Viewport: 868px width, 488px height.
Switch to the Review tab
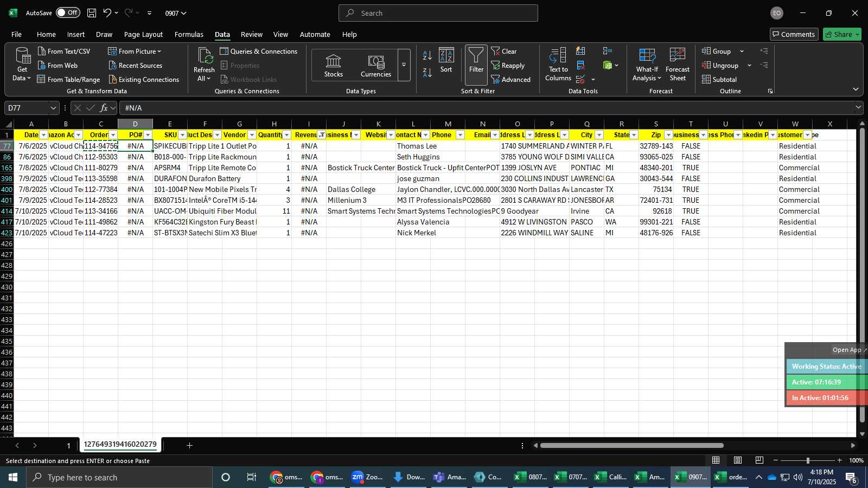252,34
